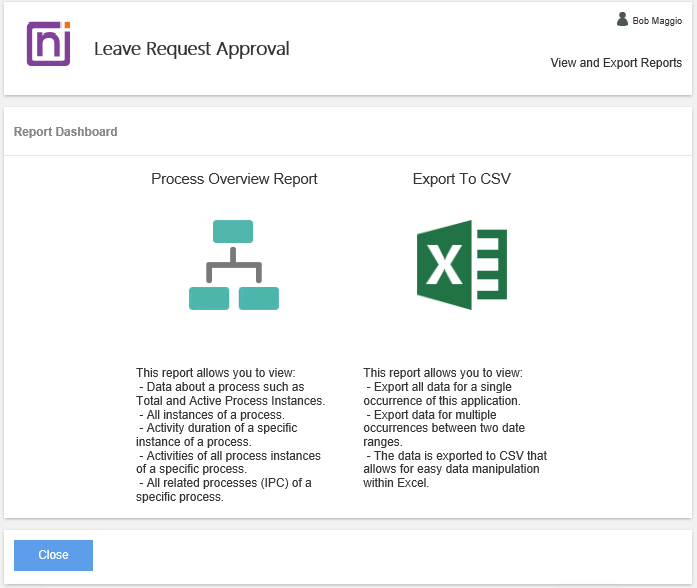Image resolution: width=697 pixels, height=588 pixels.
Task: Click the Bob Maggio username
Action: (x=657, y=20)
